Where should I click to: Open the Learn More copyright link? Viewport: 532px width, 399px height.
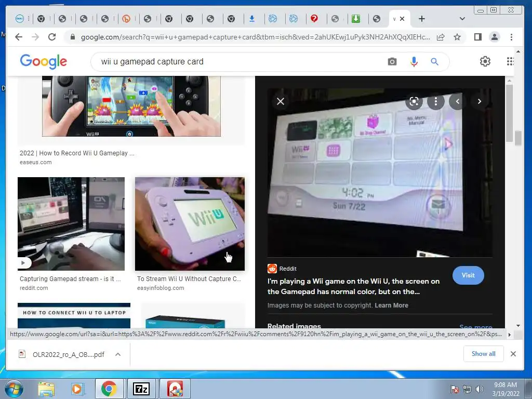click(392, 305)
